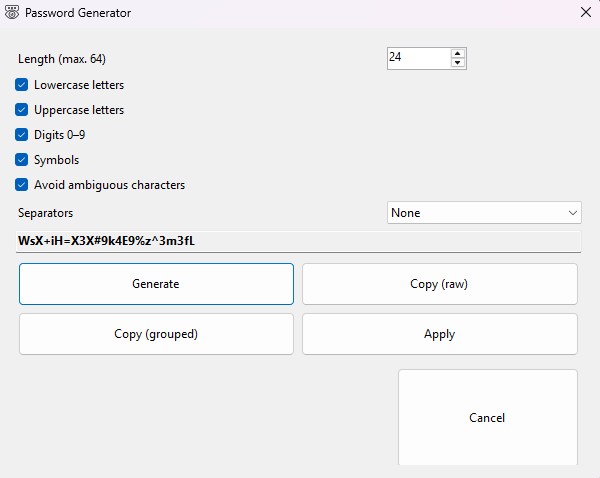
Task: Apply the generated password
Action: 439,334
